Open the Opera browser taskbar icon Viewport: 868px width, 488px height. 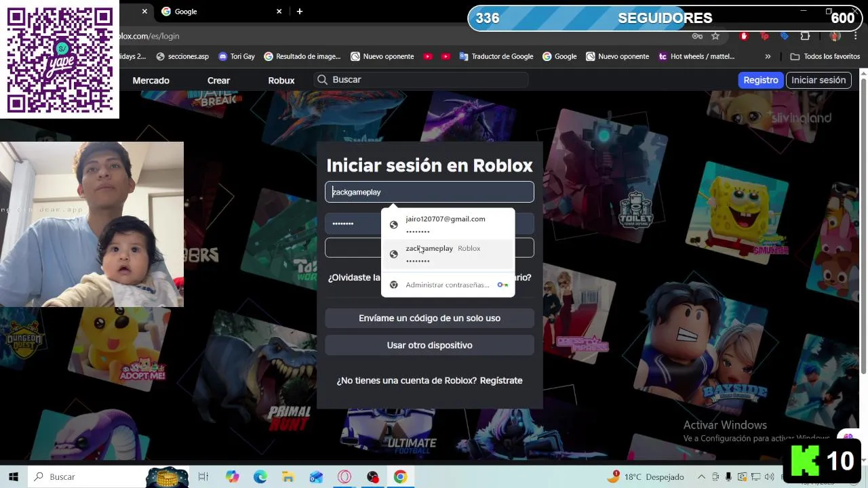[344, 476]
